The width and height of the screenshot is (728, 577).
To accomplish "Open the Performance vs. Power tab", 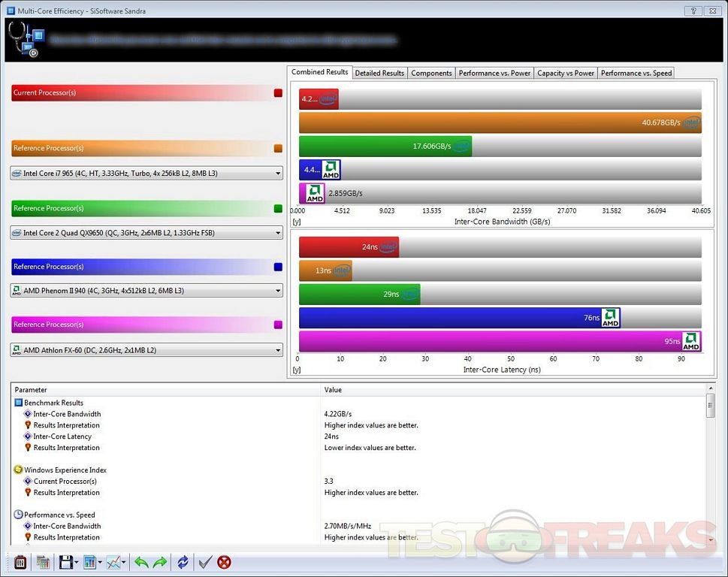I will pos(494,73).
